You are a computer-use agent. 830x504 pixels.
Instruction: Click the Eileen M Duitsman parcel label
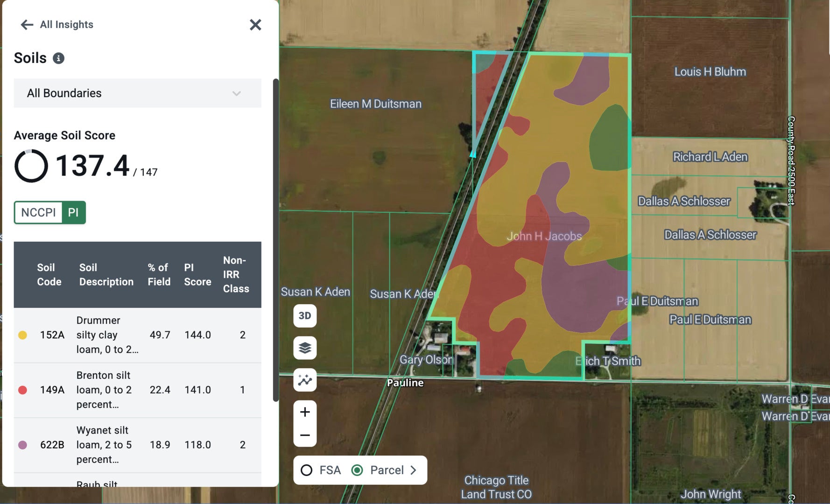[376, 104]
